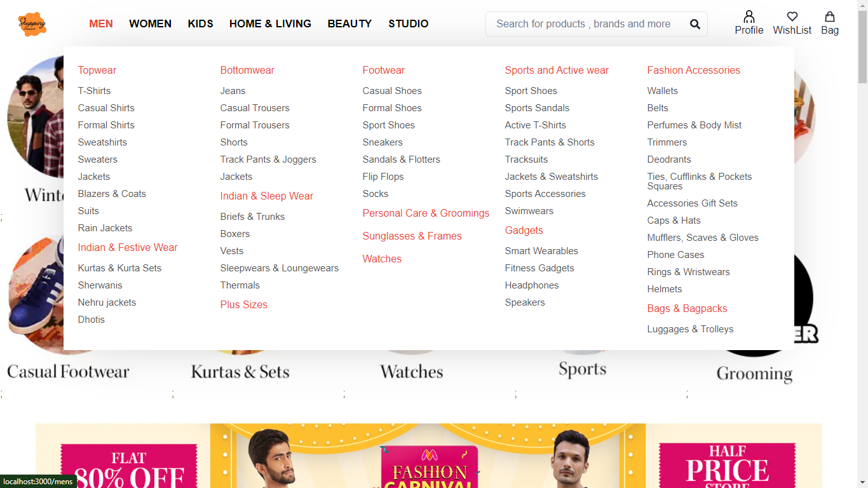Browse Tracksuits
The height and width of the screenshot is (488, 868).
[x=526, y=159]
